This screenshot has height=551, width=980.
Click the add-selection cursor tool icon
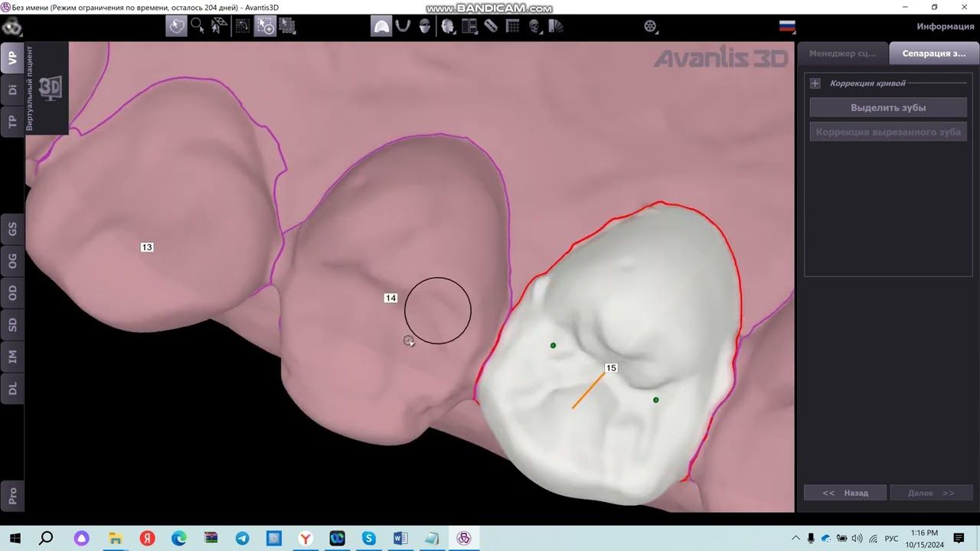pyautogui.click(x=265, y=26)
